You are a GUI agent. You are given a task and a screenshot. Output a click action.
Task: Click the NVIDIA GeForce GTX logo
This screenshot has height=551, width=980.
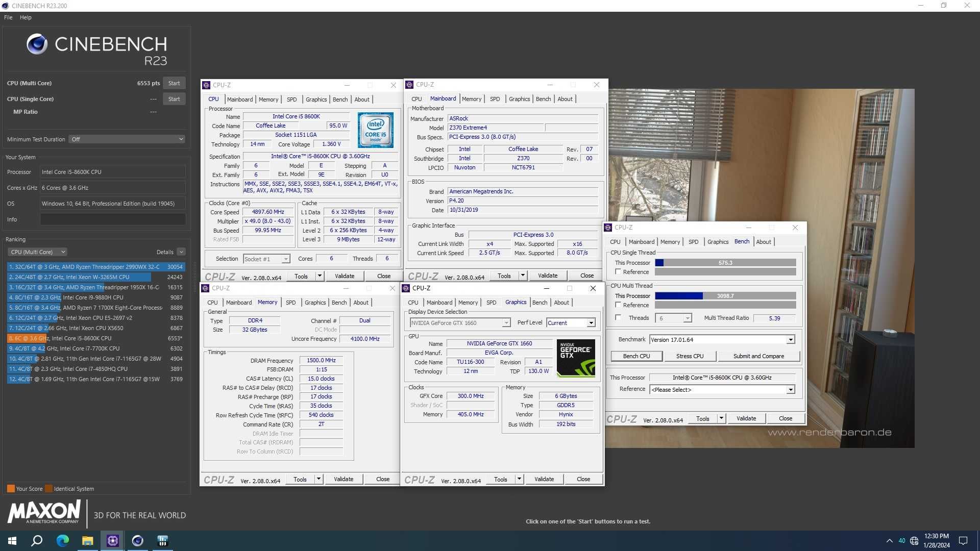(576, 358)
